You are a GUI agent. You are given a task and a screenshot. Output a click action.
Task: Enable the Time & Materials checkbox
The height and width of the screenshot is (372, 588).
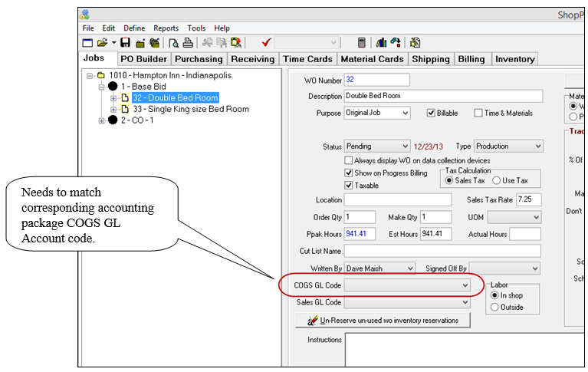click(x=478, y=114)
